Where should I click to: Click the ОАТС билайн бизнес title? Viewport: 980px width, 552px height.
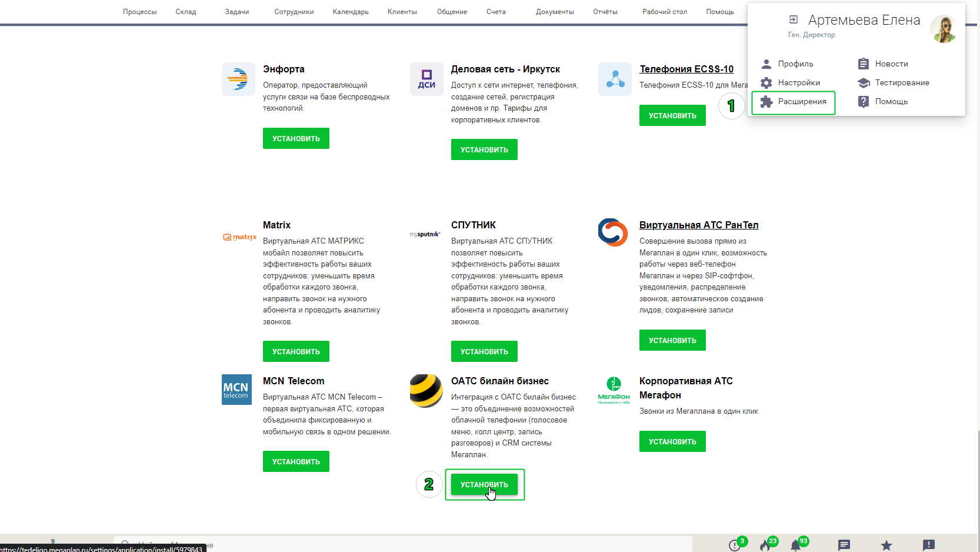pyautogui.click(x=500, y=381)
